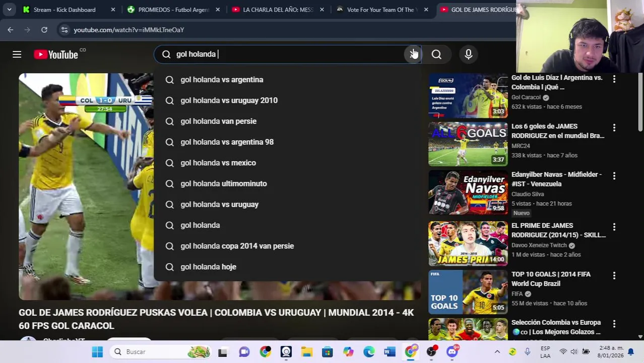This screenshot has width=644, height=363.
Task: Choose suggestion 'gol holanda van persie'
Action: (287, 121)
